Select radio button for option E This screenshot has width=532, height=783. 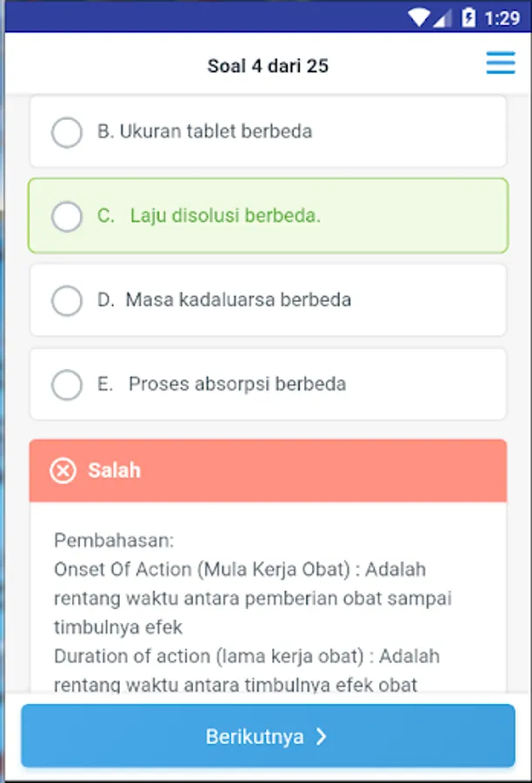coord(67,385)
